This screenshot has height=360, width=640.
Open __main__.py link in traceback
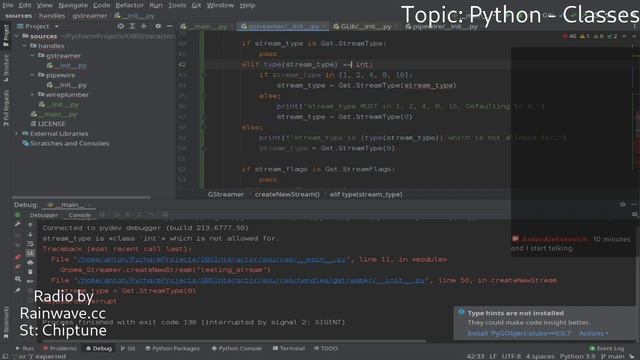212,260
